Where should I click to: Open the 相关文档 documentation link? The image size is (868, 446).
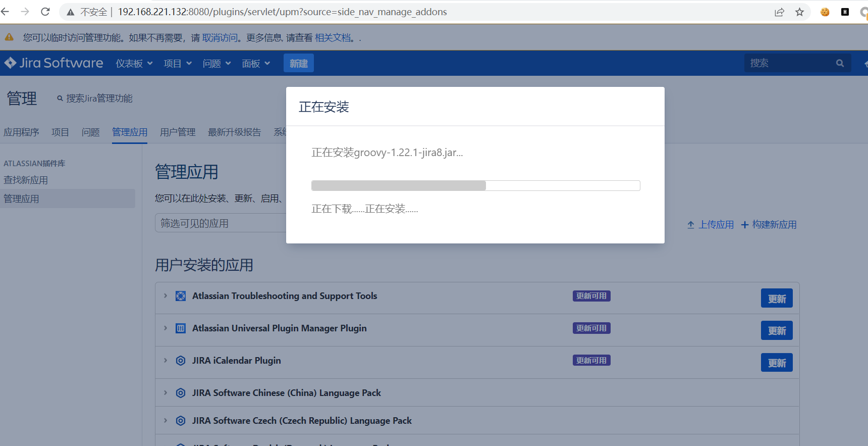coord(333,38)
